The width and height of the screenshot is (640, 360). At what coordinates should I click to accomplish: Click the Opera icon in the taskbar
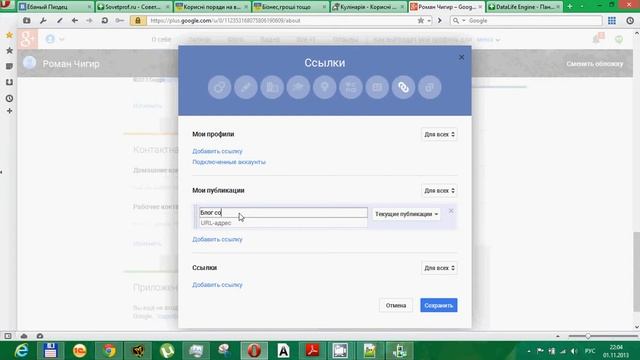[254, 351]
